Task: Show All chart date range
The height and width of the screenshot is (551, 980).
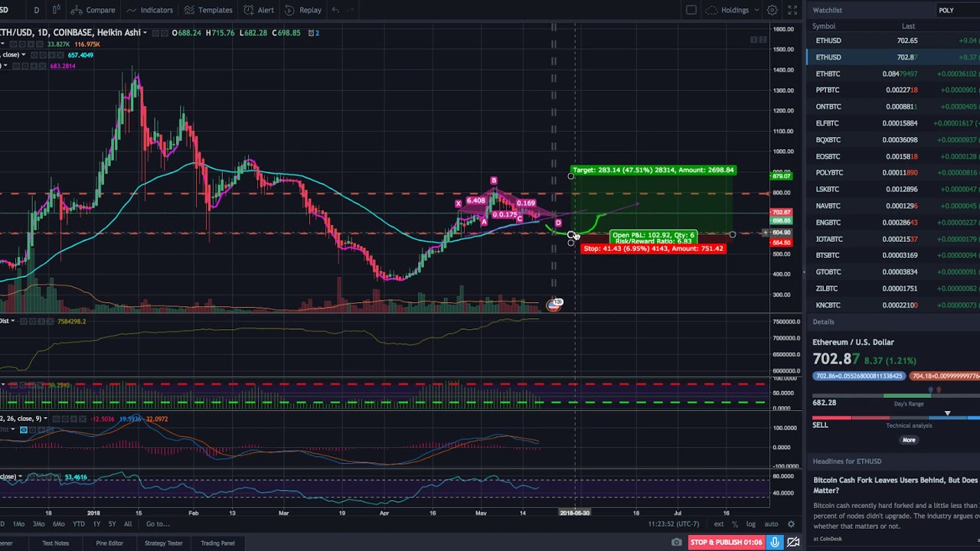Action: pyautogui.click(x=128, y=524)
